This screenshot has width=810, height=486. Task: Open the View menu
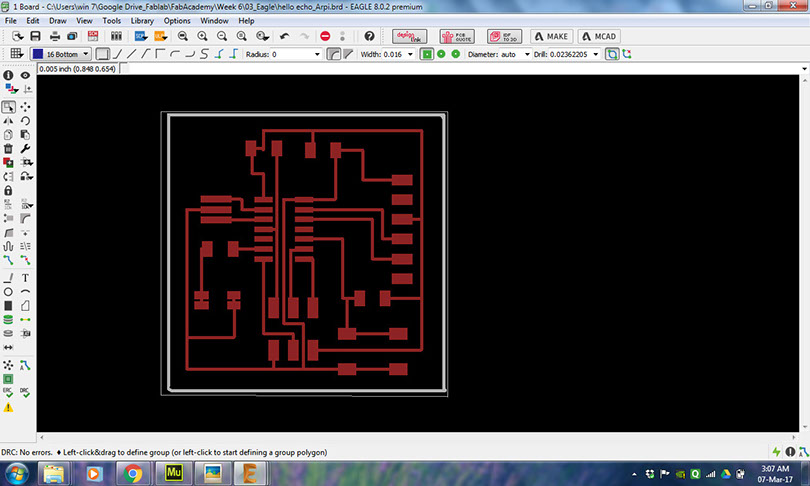tap(84, 21)
